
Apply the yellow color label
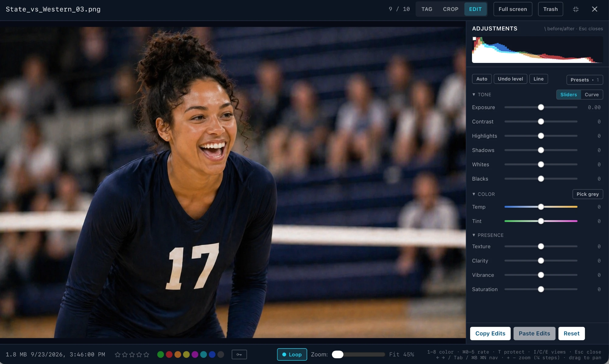click(x=186, y=354)
